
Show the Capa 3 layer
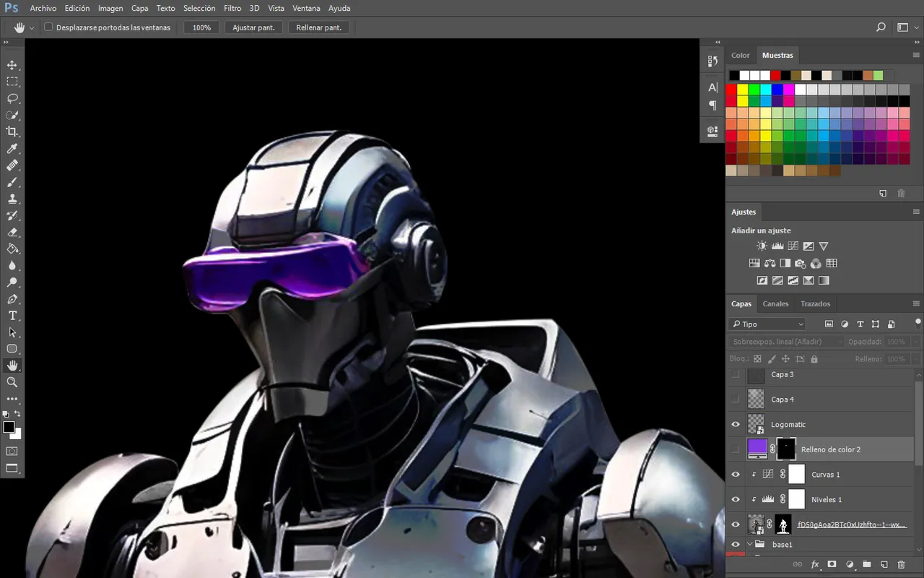(x=736, y=375)
